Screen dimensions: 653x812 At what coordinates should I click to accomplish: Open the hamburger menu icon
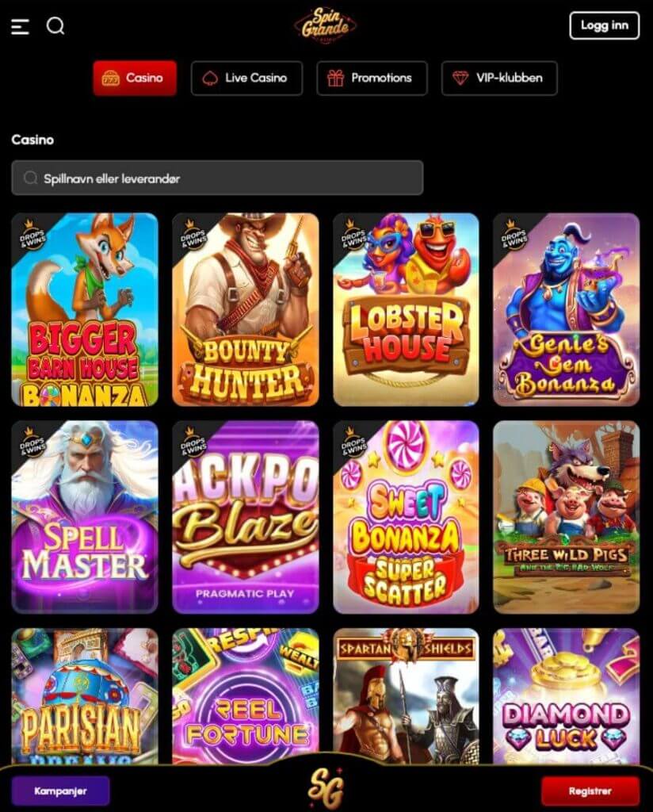[20, 26]
